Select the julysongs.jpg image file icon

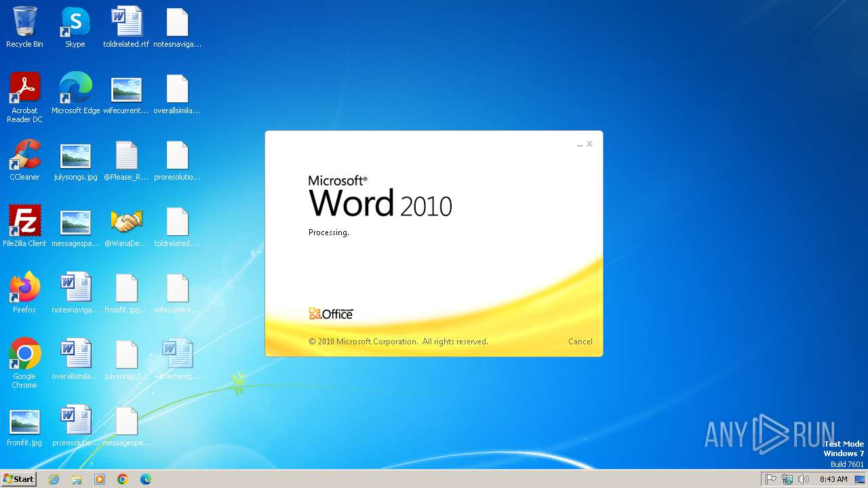(75, 160)
